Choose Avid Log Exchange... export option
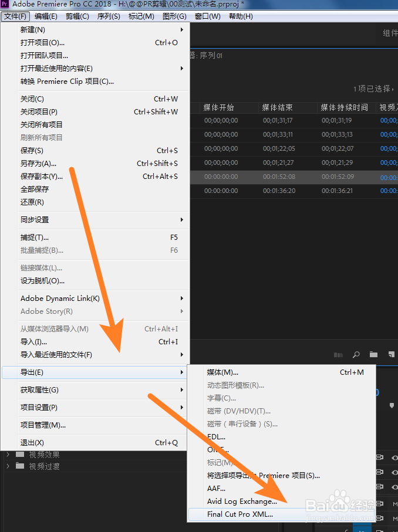Screen dimensions: 398x532 282,501
